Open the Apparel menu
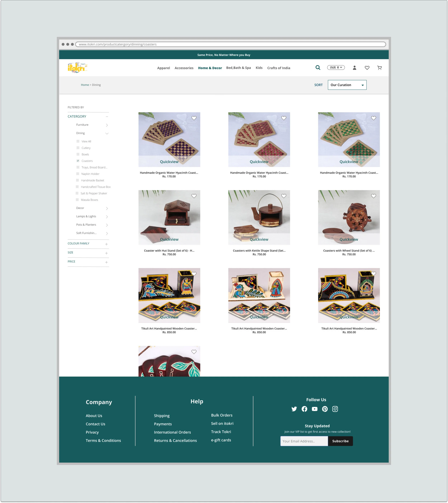This screenshot has height=503, width=448. [x=163, y=68]
